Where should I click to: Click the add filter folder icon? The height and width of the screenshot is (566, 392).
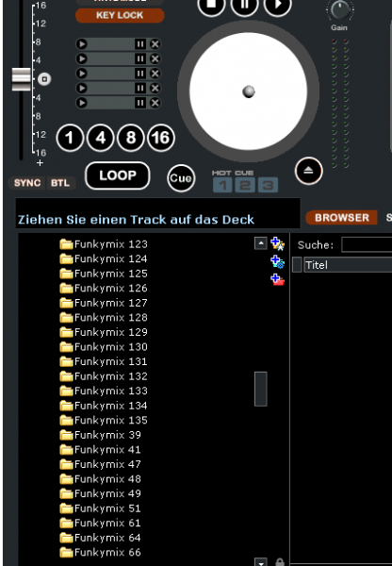277,261
